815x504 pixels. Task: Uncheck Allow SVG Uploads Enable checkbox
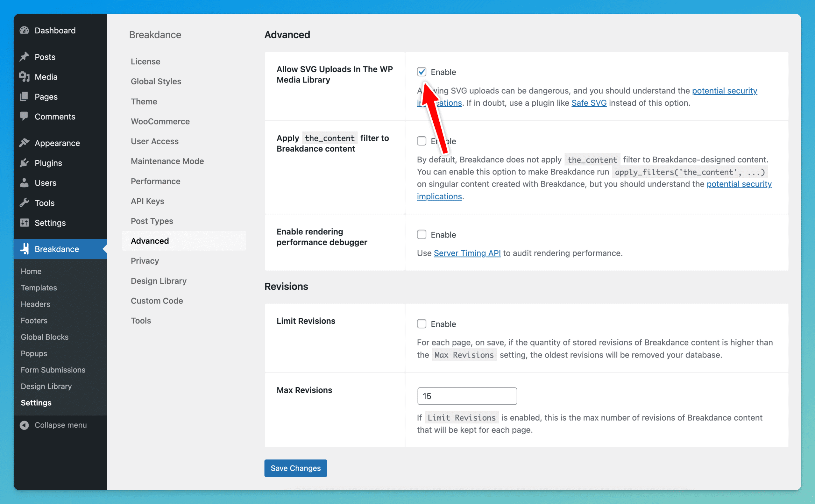421,72
